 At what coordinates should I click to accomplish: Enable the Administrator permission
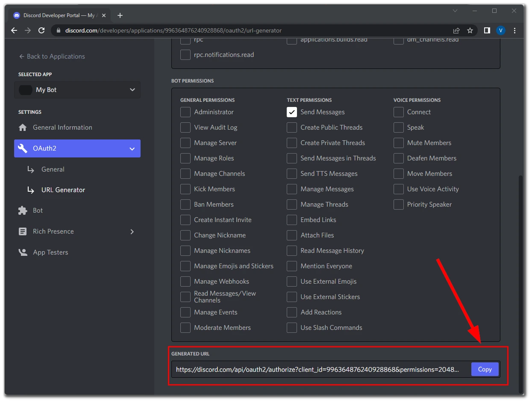185,112
